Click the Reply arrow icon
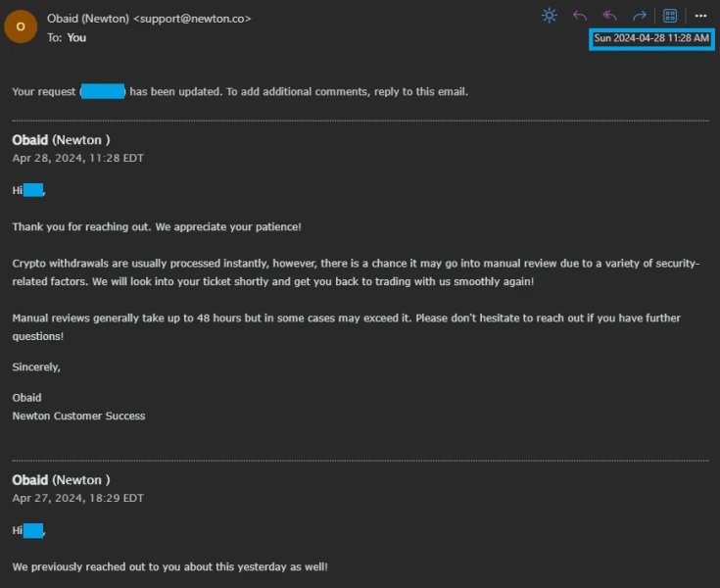The width and height of the screenshot is (720, 588). [x=580, y=16]
